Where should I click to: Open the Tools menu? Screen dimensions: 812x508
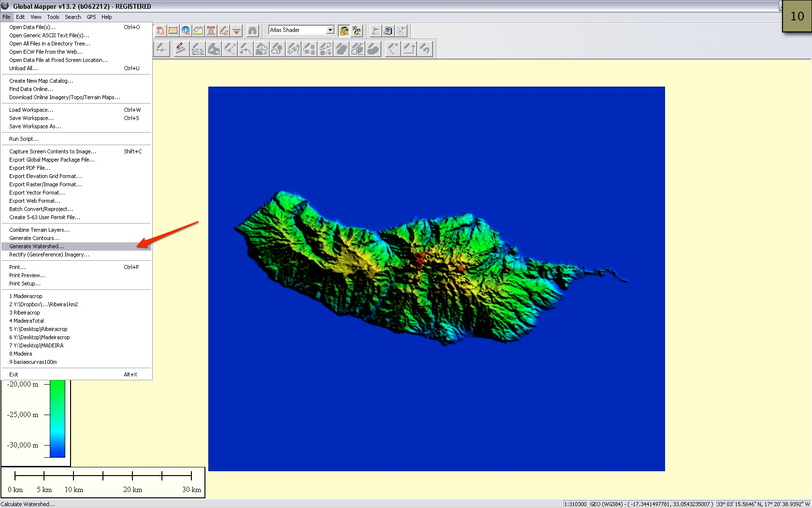[53, 16]
